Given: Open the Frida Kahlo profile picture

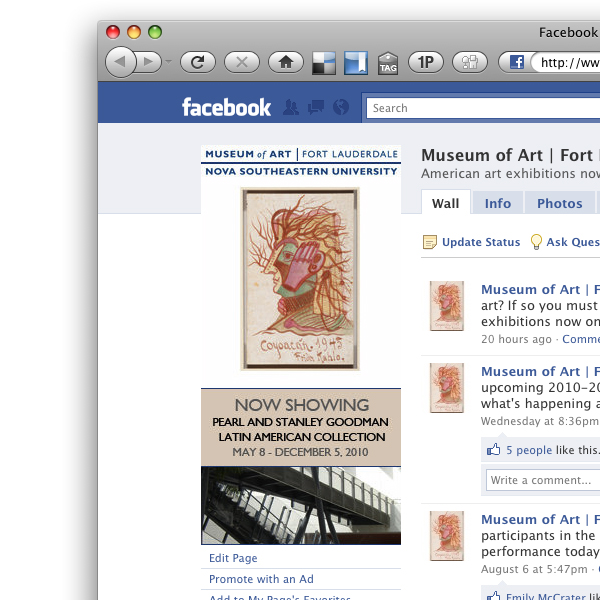Looking at the screenshot, I should pos(300,279).
